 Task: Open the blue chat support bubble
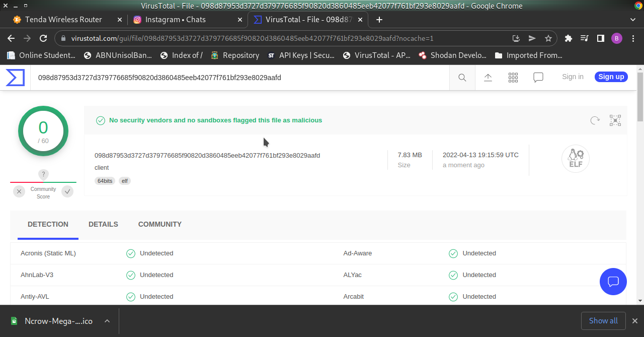coord(613,282)
